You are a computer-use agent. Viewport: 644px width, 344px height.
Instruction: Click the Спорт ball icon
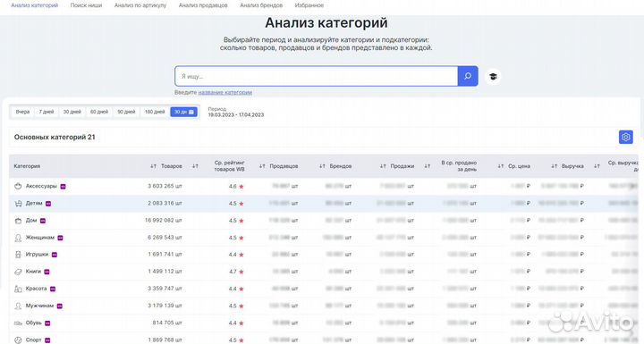[18, 340]
